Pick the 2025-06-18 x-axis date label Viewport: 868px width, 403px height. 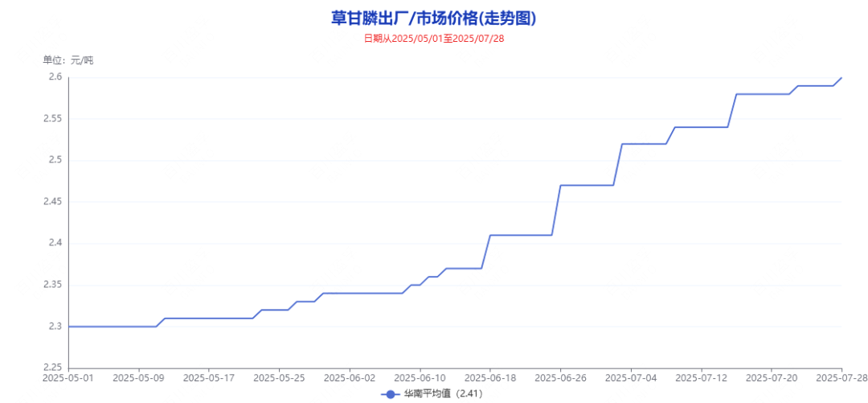tap(490, 377)
